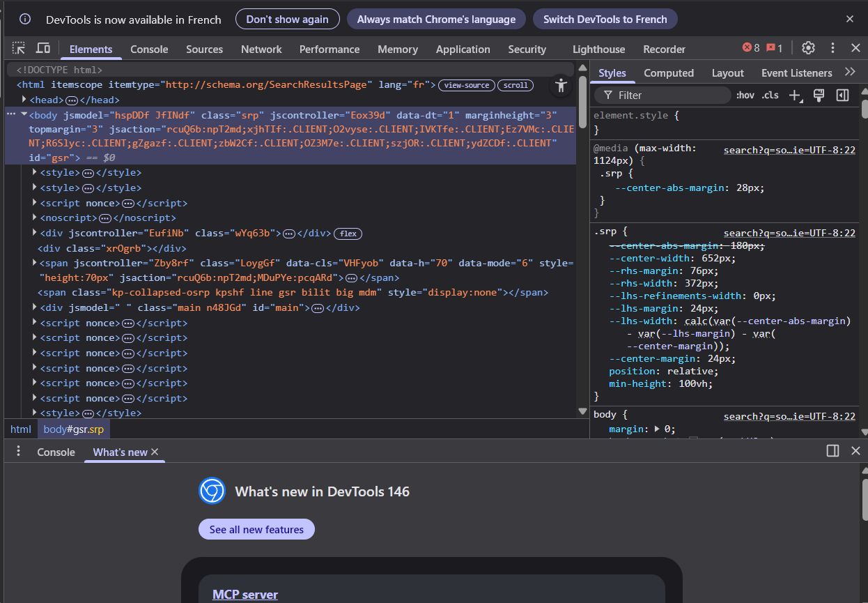Click the Filter styles input field
Image resolution: width=868 pixels, height=603 pixels.
coord(662,95)
